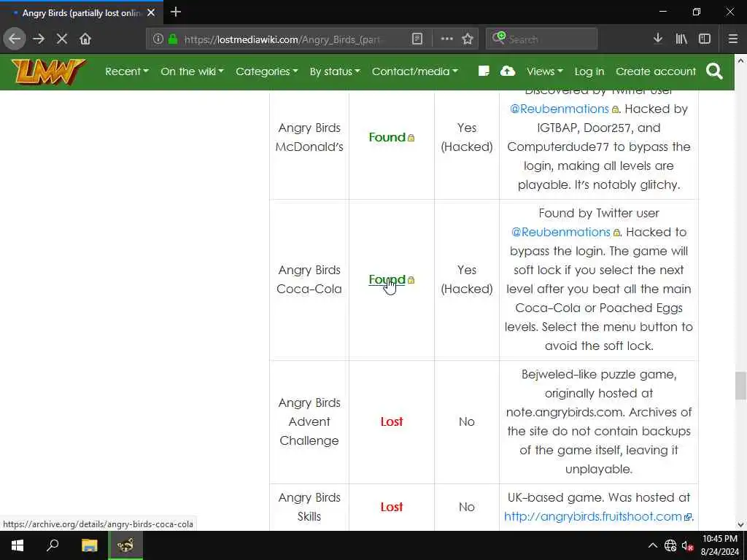Image resolution: width=747 pixels, height=560 pixels.
Task: Expand the Contact/media dropdown
Action: coord(415,71)
